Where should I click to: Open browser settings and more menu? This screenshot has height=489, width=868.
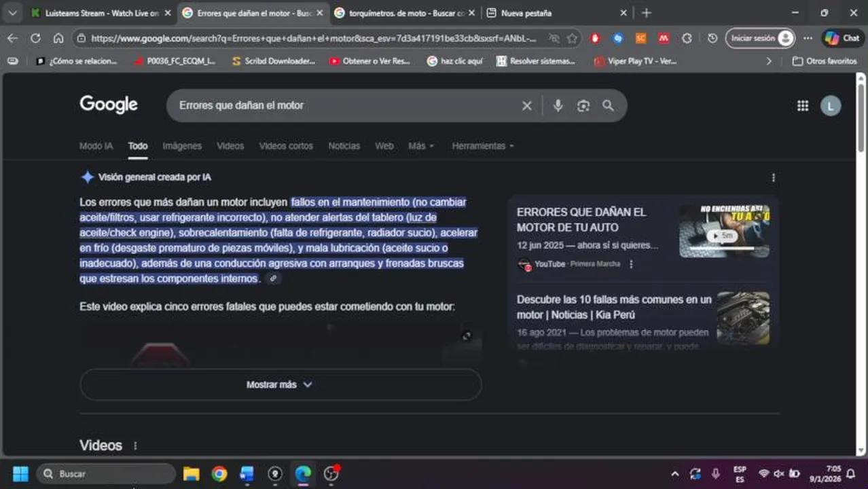(x=808, y=39)
